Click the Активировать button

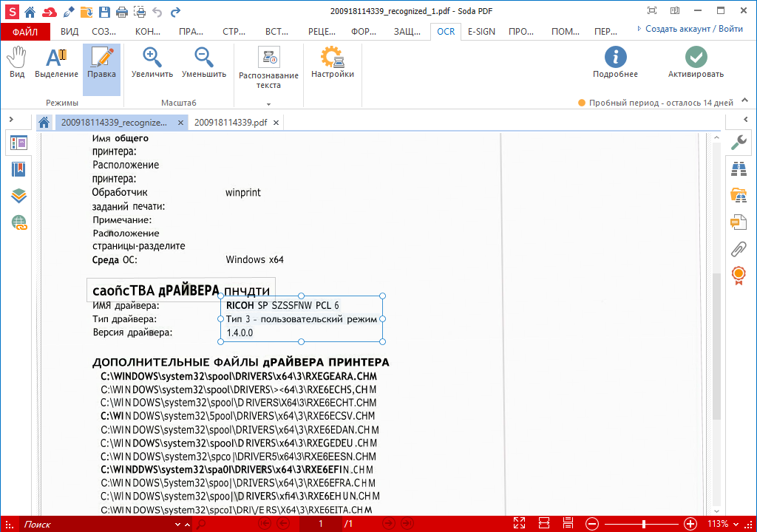(x=695, y=64)
